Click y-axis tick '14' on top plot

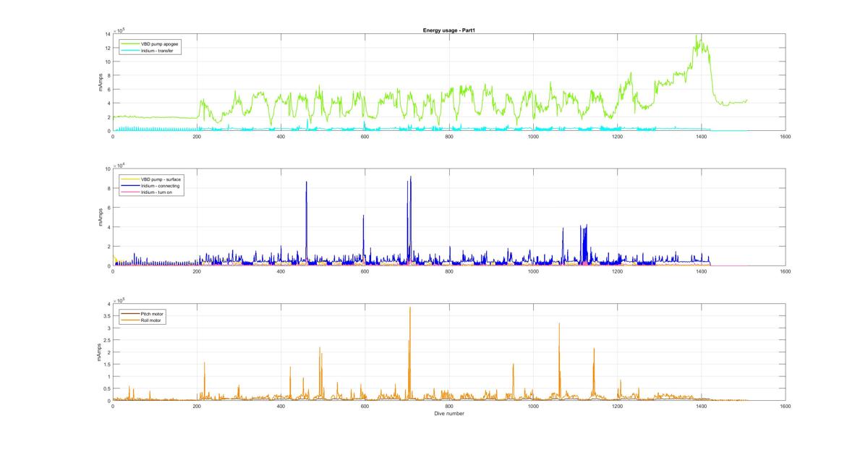(x=107, y=34)
